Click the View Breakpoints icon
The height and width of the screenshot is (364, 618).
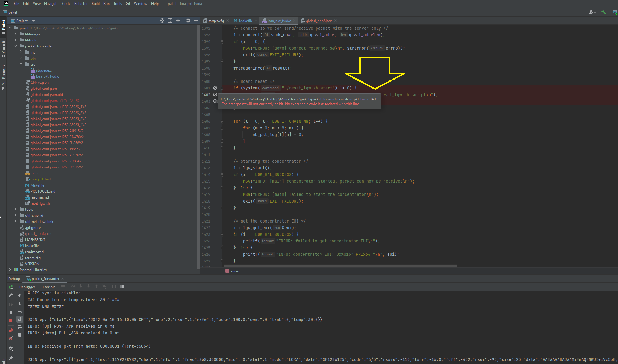(11, 330)
